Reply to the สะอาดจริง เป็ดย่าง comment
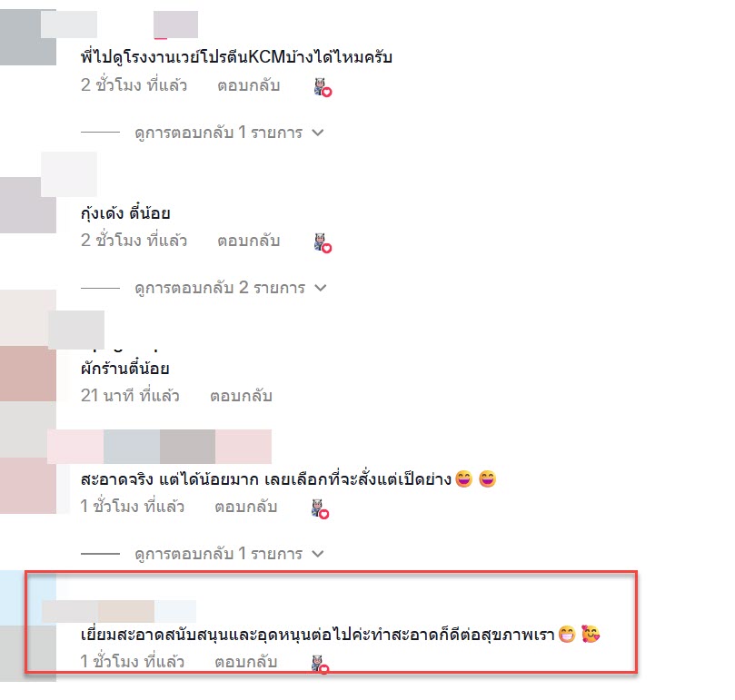Viewport: 735px width, 700px height. [x=246, y=507]
